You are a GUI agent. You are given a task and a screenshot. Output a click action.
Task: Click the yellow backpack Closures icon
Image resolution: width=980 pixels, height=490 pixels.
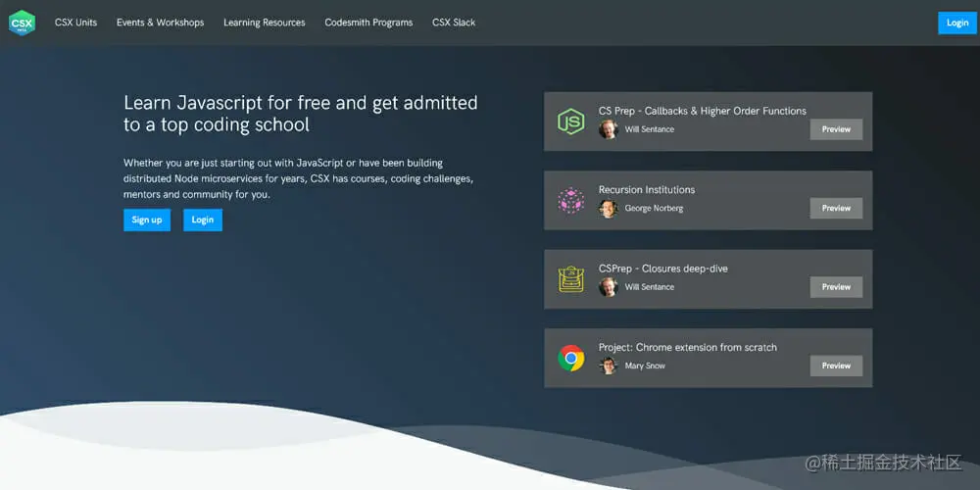(x=570, y=279)
